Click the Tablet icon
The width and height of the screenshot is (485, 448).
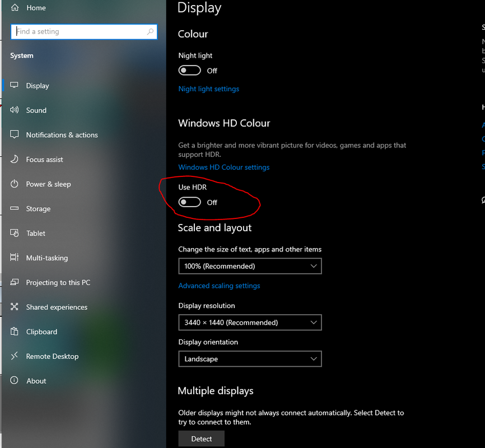[x=14, y=232]
